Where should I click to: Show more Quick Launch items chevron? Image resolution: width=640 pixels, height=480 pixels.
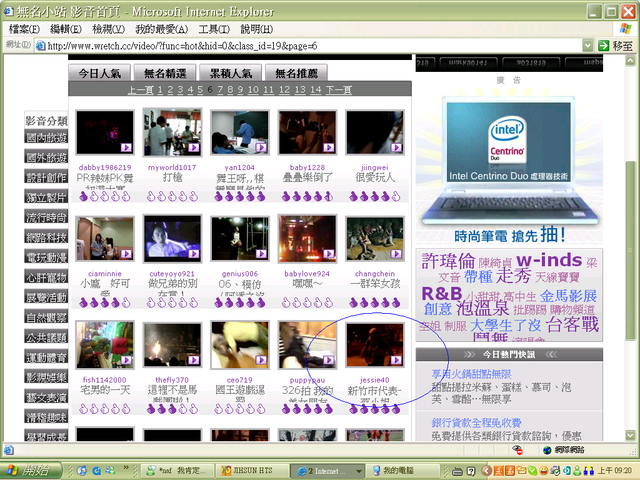[x=126, y=467]
